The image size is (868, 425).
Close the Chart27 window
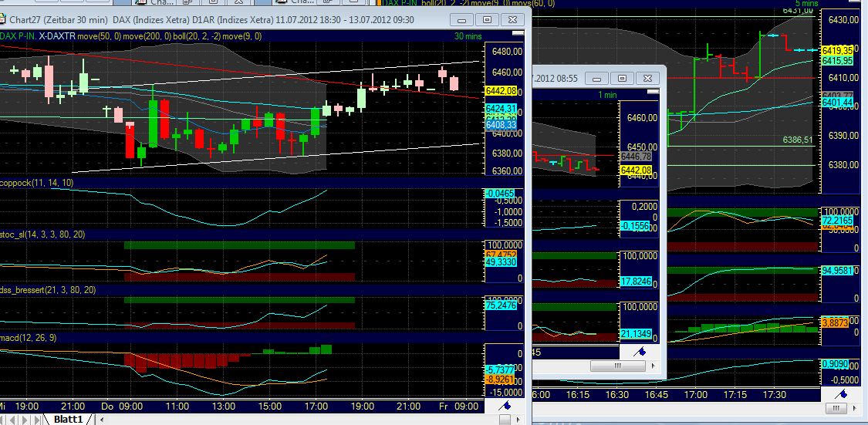512,20
